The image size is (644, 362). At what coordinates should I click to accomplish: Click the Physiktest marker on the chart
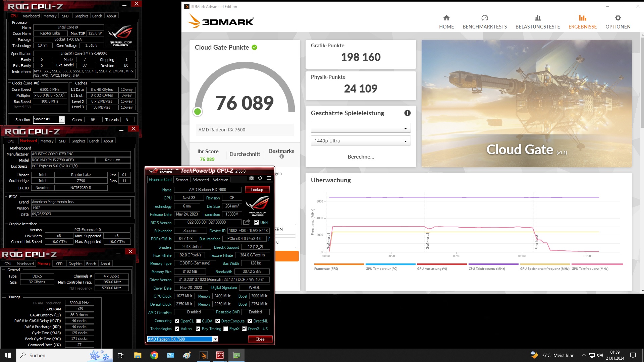click(536, 242)
